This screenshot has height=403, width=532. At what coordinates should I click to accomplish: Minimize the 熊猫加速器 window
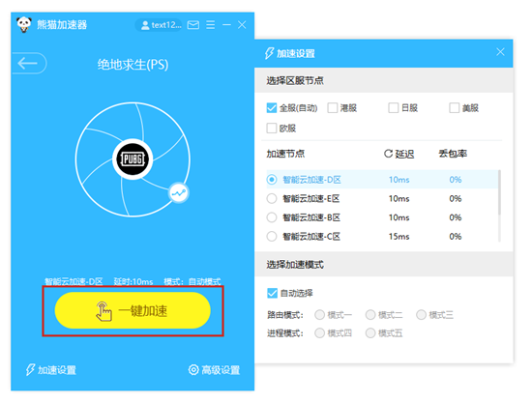[226, 25]
